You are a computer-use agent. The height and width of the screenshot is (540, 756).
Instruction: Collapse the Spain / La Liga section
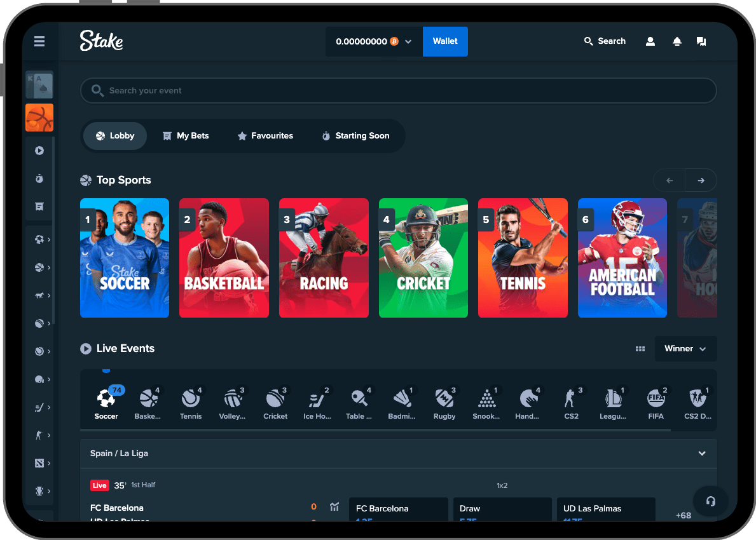click(702, 454)
